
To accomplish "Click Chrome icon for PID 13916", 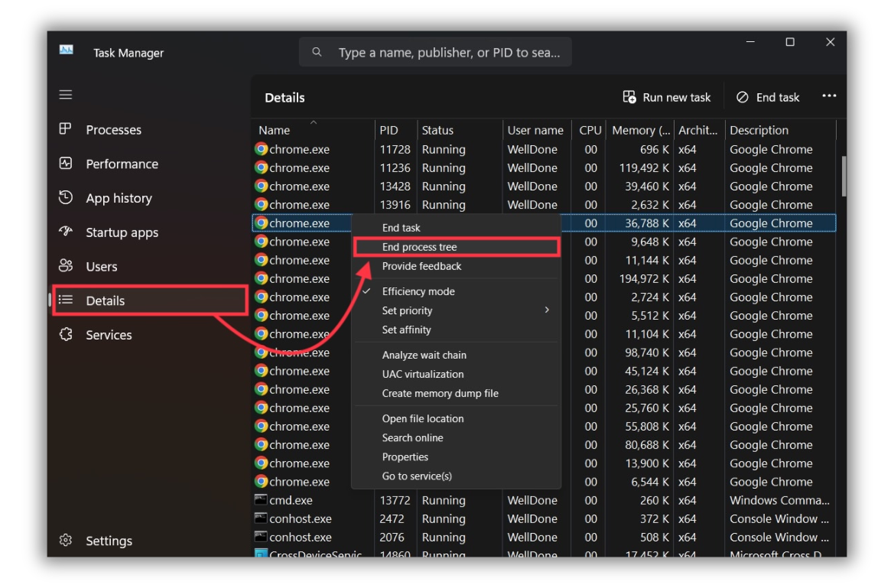I will tap(261, 204).
